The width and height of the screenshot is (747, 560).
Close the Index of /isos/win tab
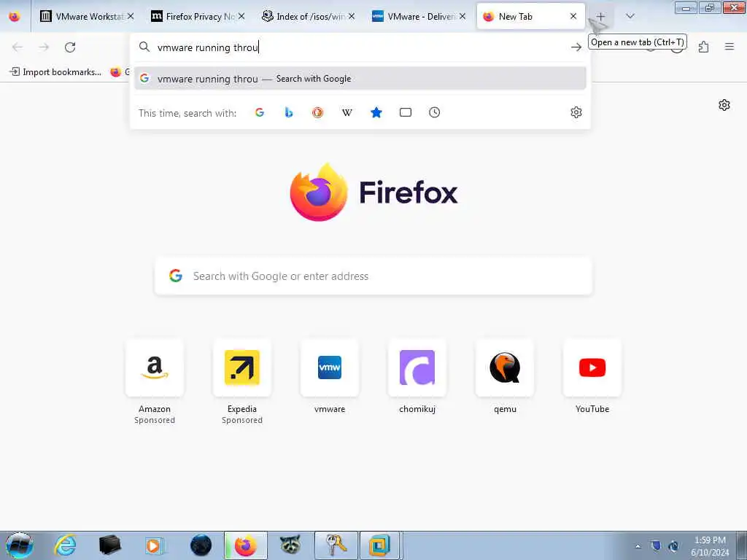click(352, 17)
